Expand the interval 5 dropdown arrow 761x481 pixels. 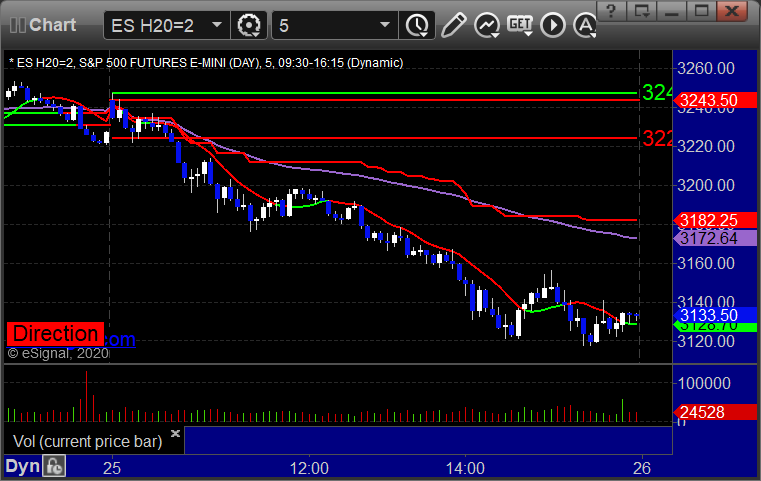[385, 25]
